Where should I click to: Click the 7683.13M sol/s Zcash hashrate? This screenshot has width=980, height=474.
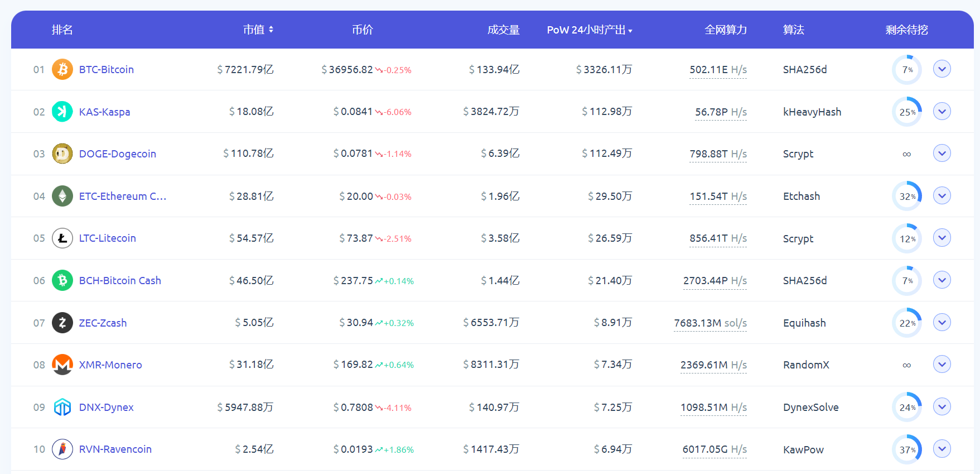point(710,323)
